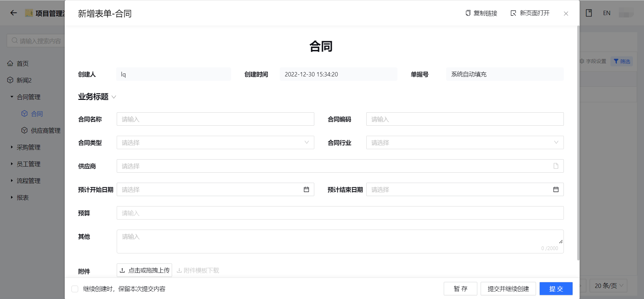Image resolution: width=644 pixels, height=299 pixels.
Task: Click the 单据号 field 系统自动填充
Action: coord(505,74)
